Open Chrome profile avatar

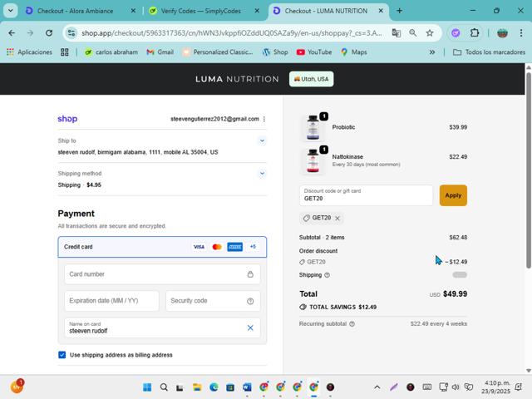point(502,33)
